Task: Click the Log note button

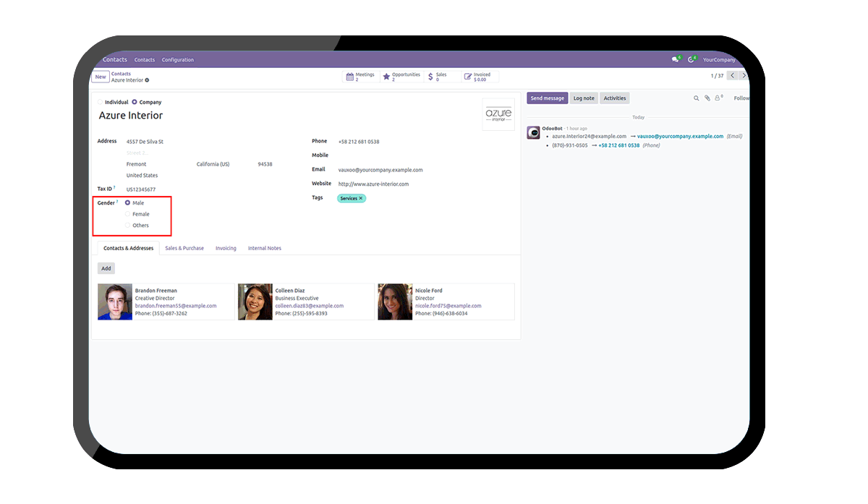Action: (584, 98)
